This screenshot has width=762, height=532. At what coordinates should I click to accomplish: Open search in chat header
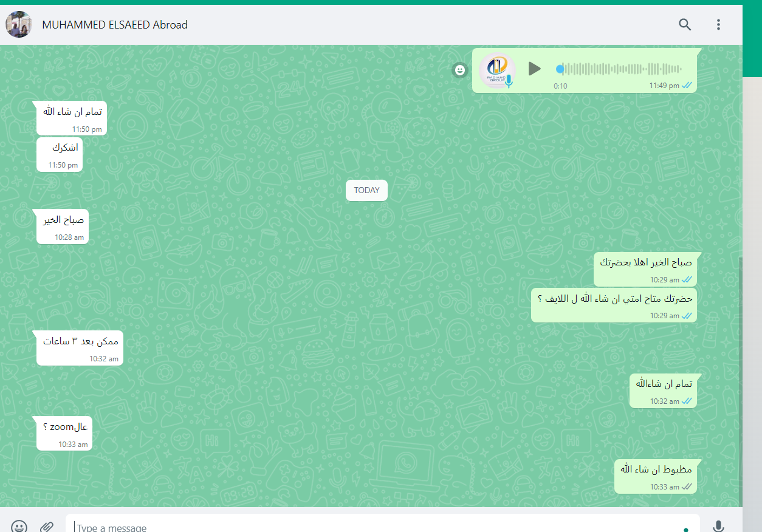[685, 25]
